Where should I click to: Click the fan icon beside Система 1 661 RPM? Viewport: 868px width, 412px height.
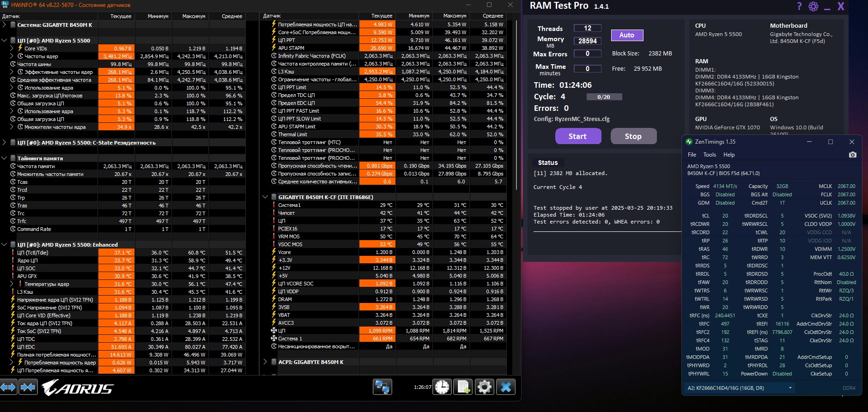(x=273, y=339)
